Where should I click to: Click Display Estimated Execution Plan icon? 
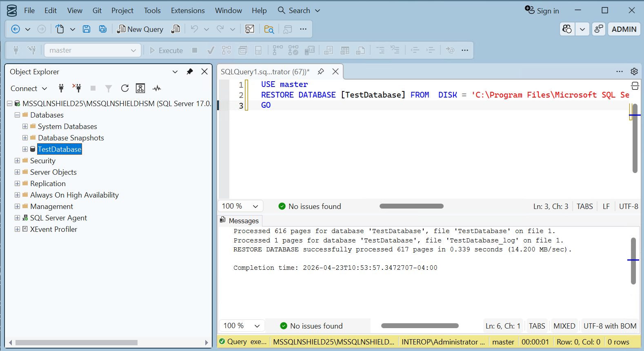pyautogui.click(x=227, y=50)
